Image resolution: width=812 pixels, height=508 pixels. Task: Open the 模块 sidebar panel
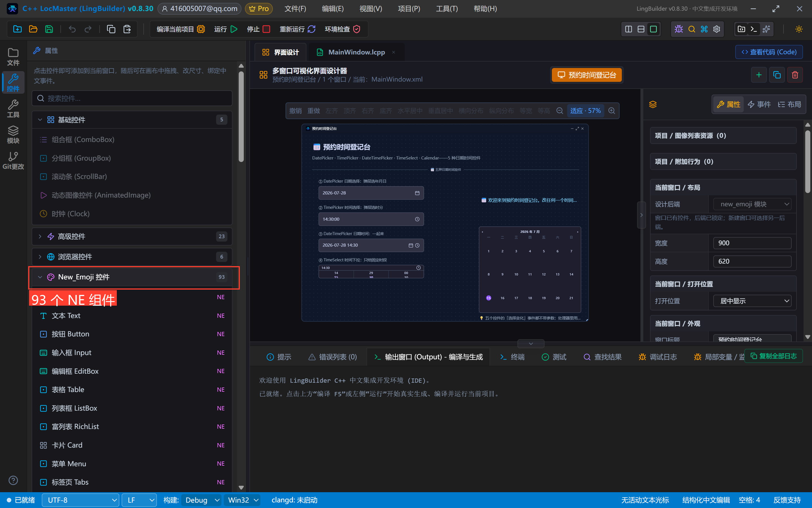pyautogui.click(x=13, y=134)
